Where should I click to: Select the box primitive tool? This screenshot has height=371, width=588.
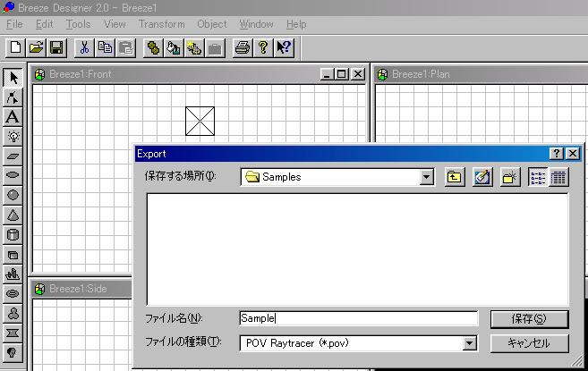(13, 255)
